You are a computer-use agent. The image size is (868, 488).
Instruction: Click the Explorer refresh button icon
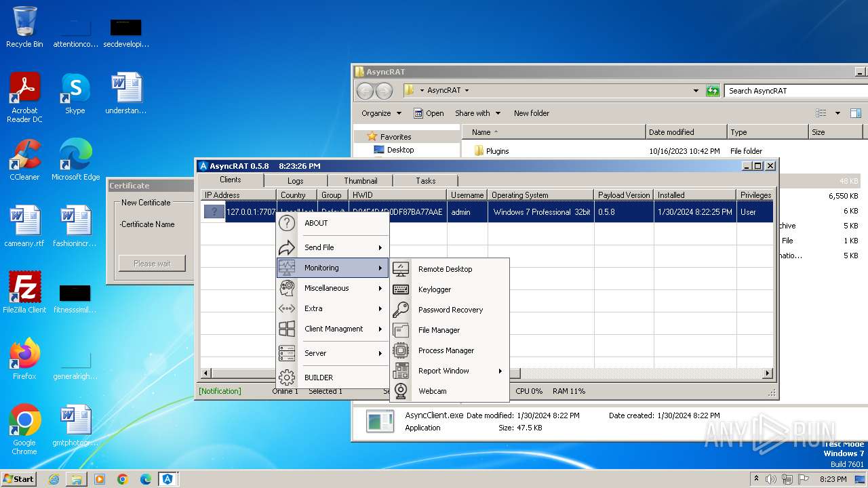713,91
